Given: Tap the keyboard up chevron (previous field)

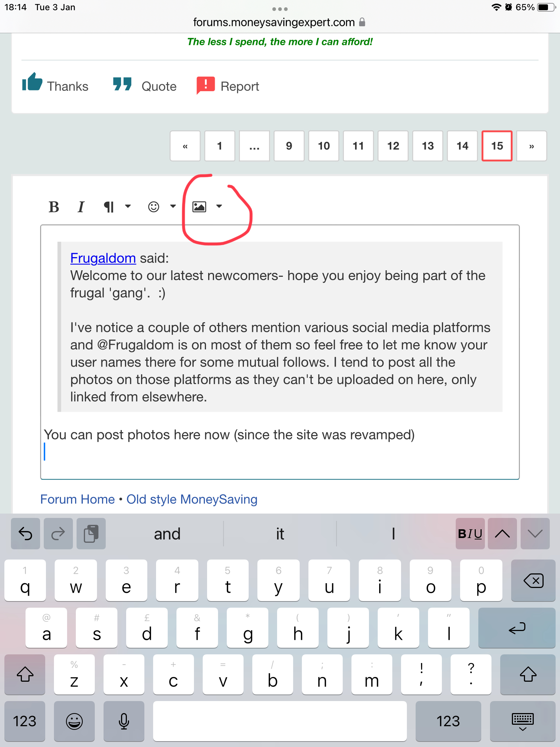Looking at the screenshot, I should tap(502, 534).
